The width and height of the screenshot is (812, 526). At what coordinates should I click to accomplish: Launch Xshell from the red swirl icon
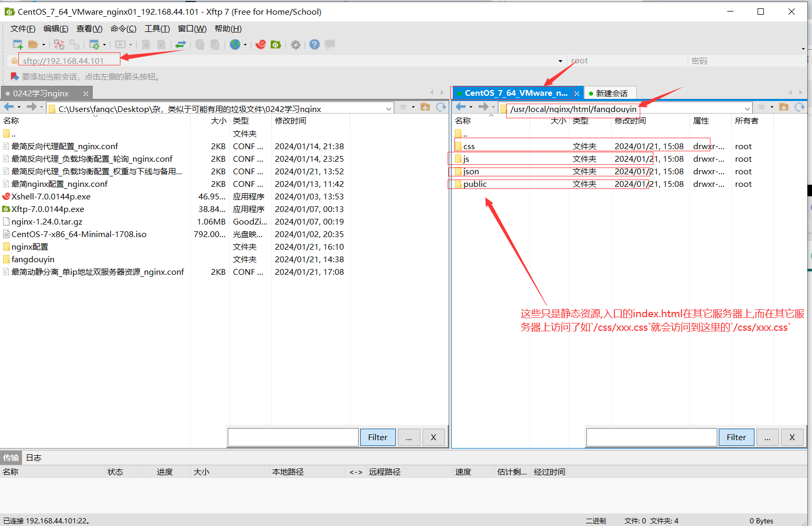point(261,44)
